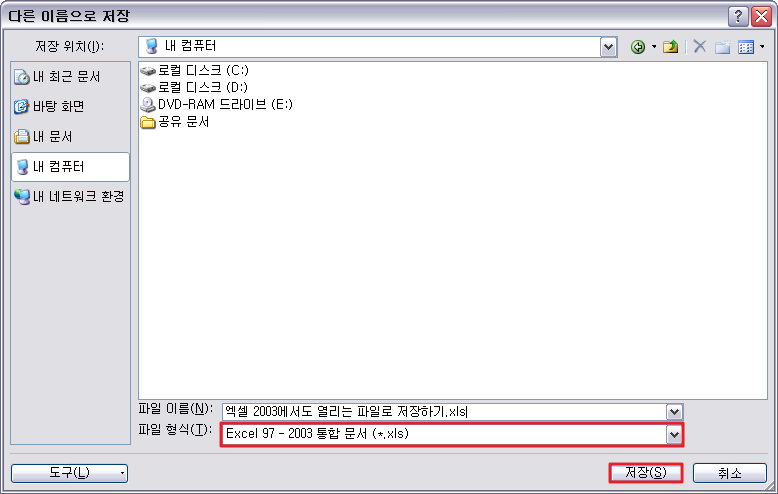Select 내 컴퓨터 in places bar
The image size is (778, 494).
pos(70,167)
